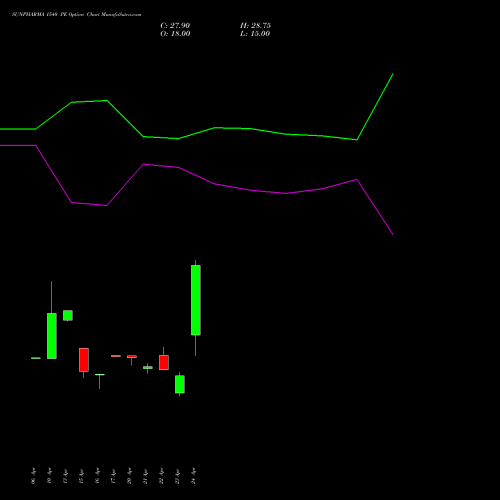Click the close price value C: 27.90
Image resolution: width=500 pixels, height=500 pixels.
[x=175, y=26]
